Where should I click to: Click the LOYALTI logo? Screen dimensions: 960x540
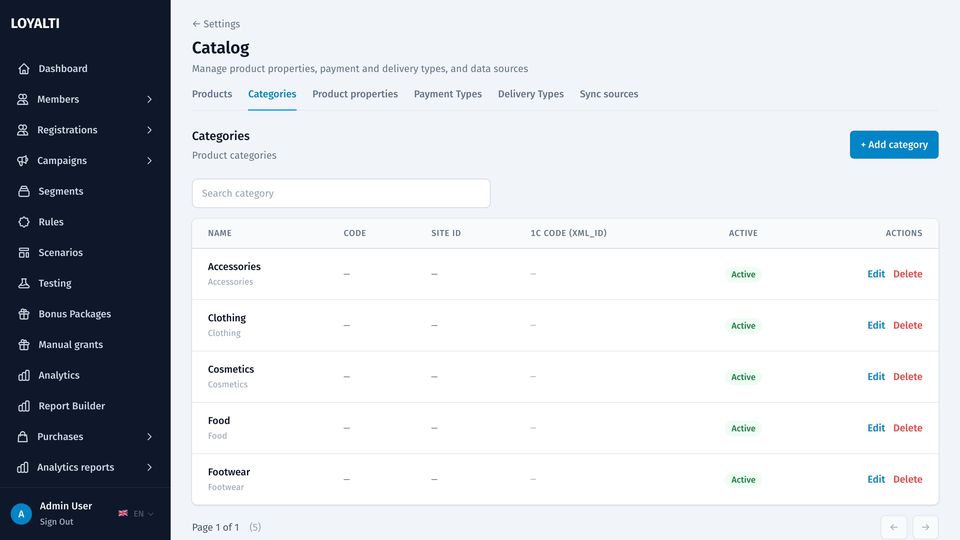pyautogui.click(x=35, y=23)
